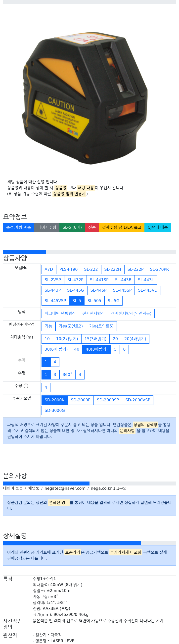Pick max output 20(4배밝기)

pos(135,339)
